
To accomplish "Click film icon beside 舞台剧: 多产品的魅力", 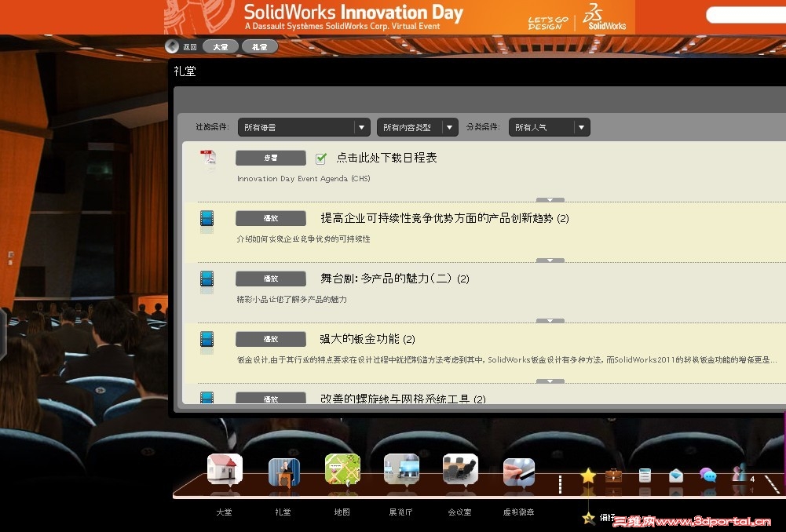I will tap(207, 279).
